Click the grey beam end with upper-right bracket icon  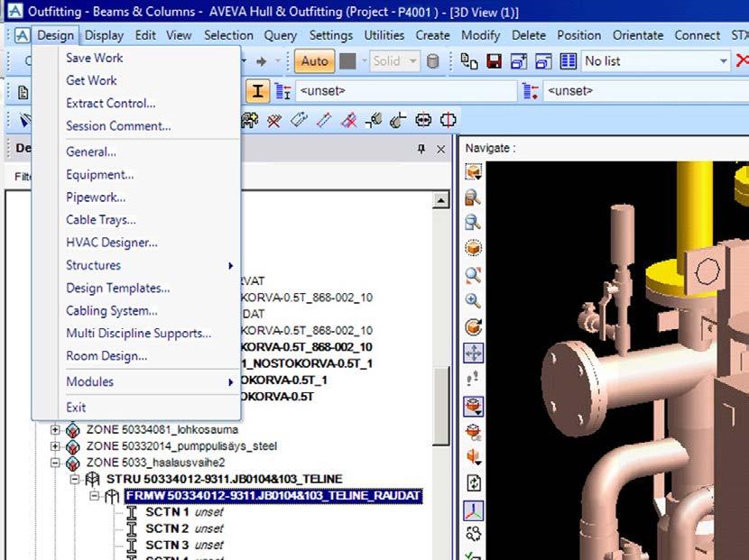point(398,120)
